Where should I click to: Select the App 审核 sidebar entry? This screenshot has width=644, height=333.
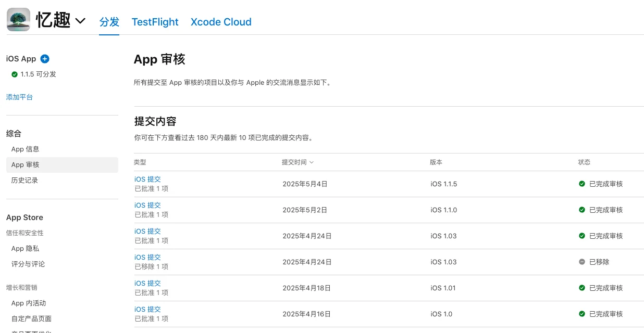tap(26, 164)
